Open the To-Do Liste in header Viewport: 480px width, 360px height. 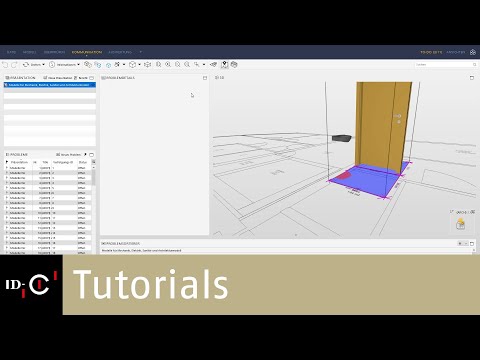[x=431, y=52]
